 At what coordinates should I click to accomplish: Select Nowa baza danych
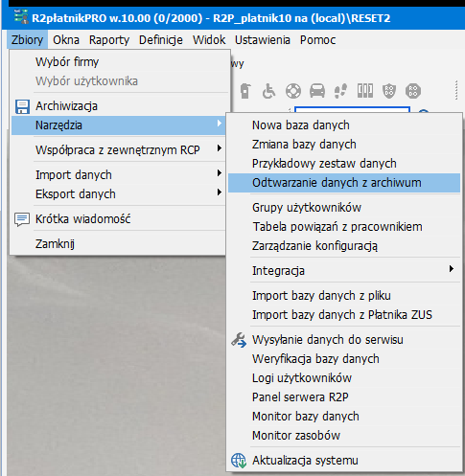pyautogui.click(x=344, y=125)
